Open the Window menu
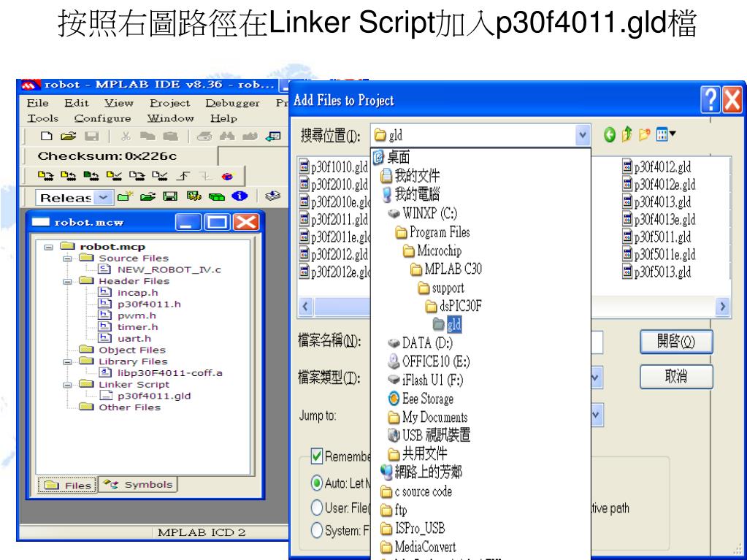The width and height of the screenshot is (747, 560). [170, 118]
